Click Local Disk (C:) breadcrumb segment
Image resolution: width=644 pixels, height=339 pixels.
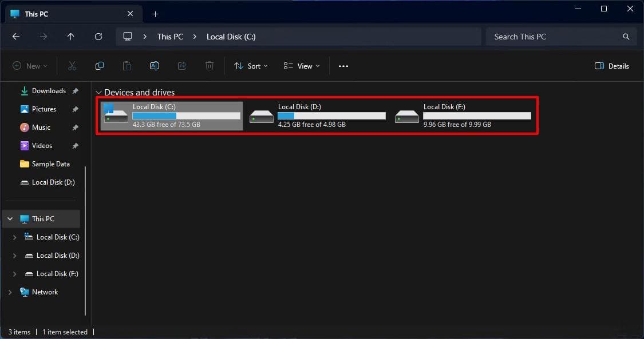click(x=231, y=37)
